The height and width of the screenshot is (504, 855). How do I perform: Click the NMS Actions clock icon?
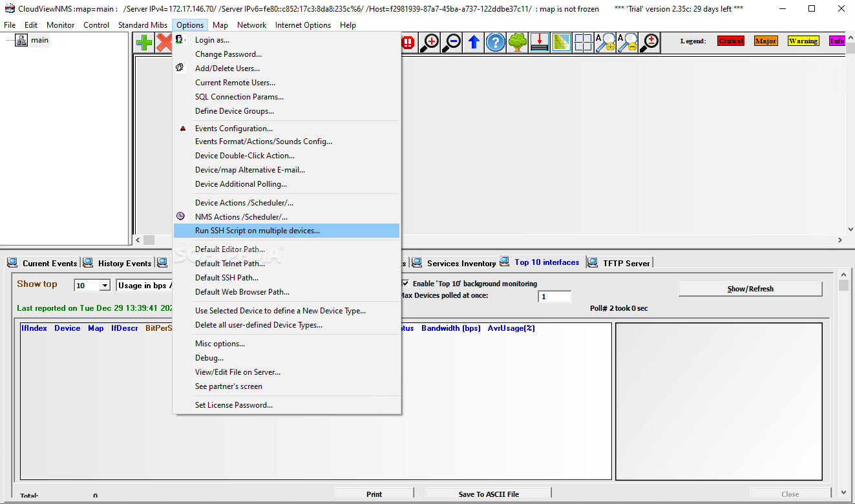click(181, 216)
